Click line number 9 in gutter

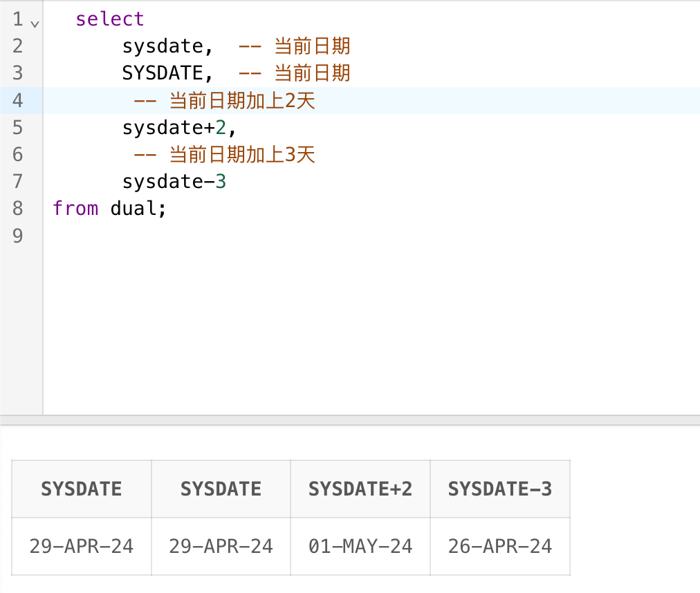click(17, 236)
